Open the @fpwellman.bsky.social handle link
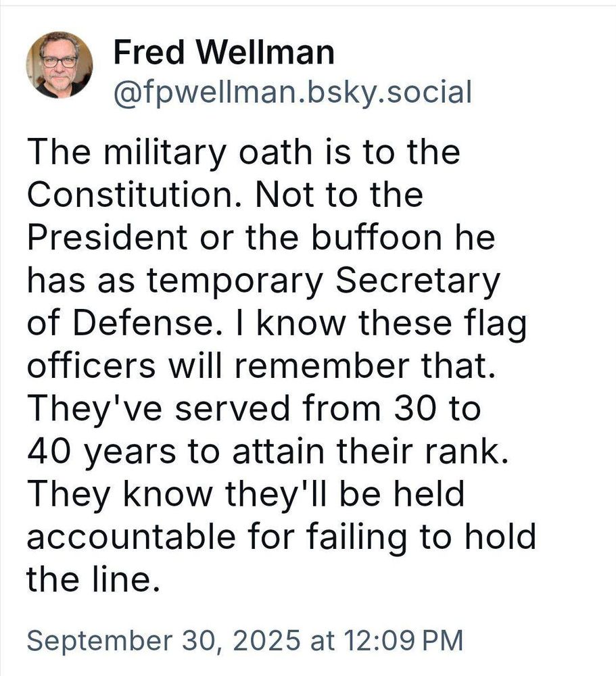 (x=291, y=92)
